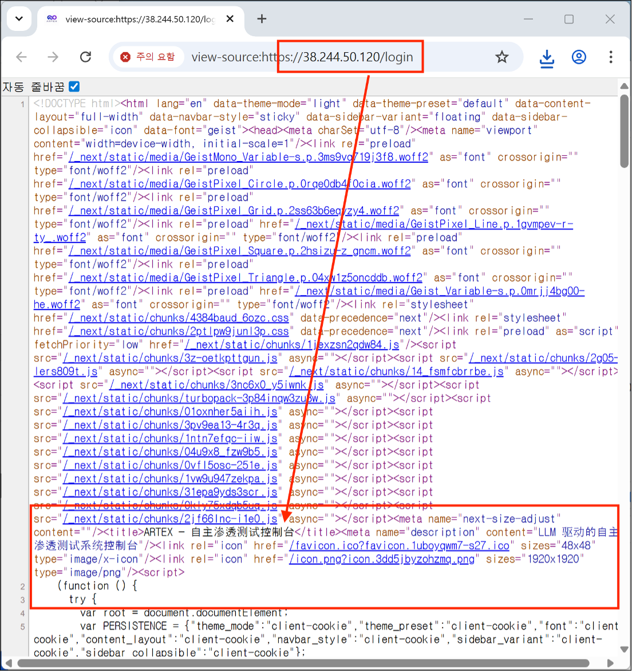Close the view-source tab
The height and width of the screenshot is (672, 632).
(230, 19)
